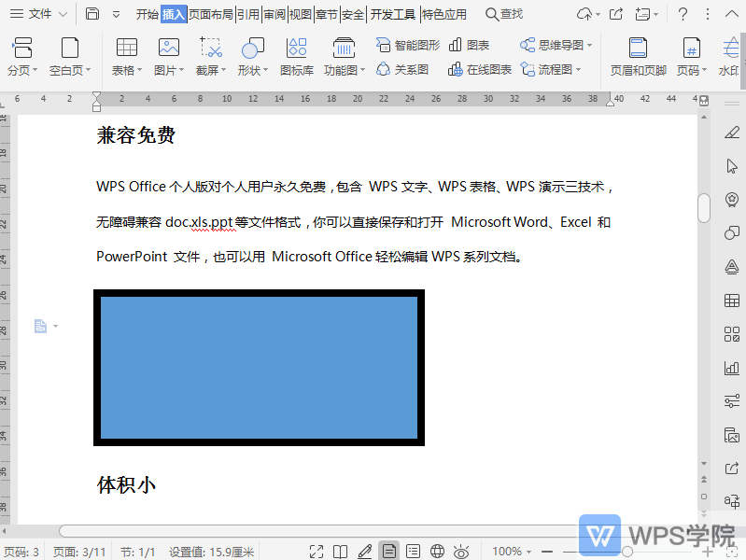Select the blue rectangle shape in document

[259, 367]
